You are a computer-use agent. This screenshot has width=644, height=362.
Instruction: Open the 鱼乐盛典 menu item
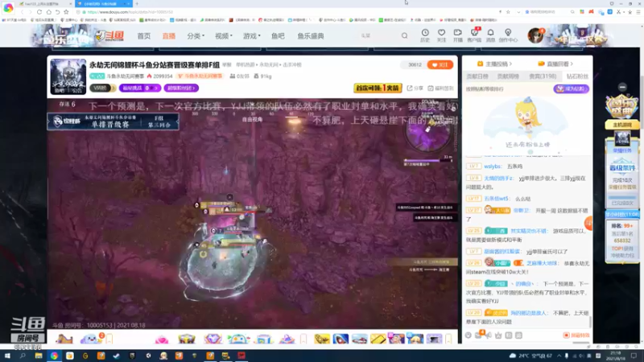click(x=311, y=36)
